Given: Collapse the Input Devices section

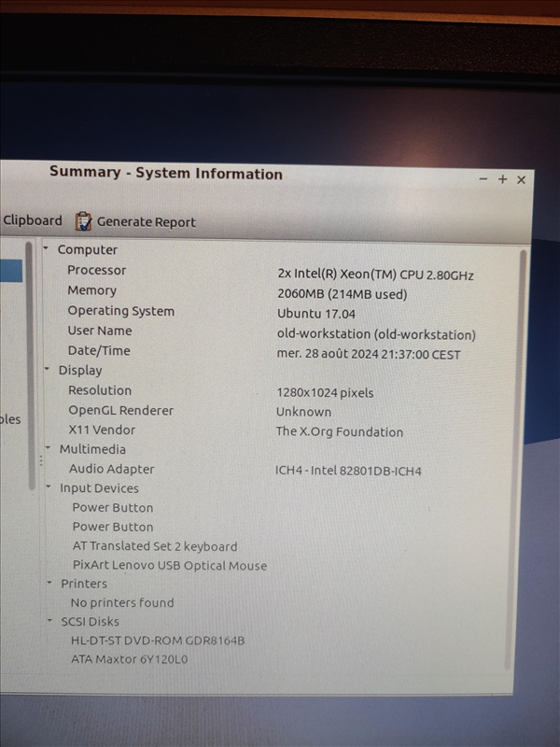Looking at the screenshot, I should click(x=49, y=487).
